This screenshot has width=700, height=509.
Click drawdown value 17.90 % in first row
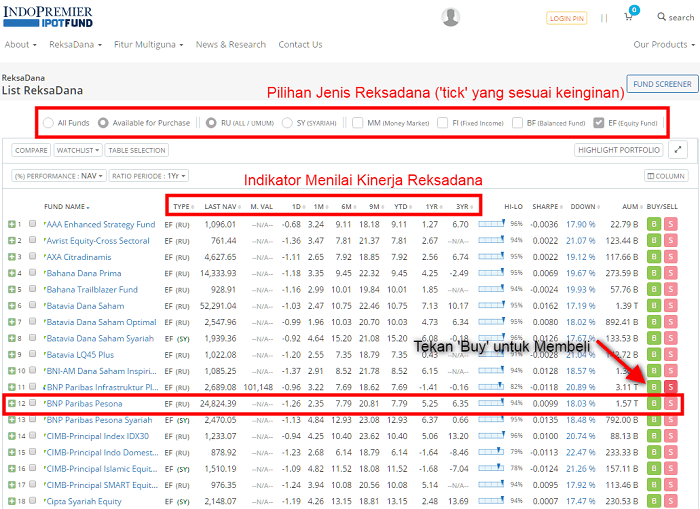click(x=581, y=224)
